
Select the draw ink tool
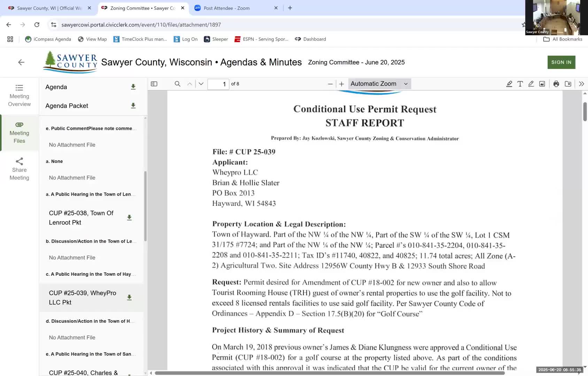[x=531, y=84]
